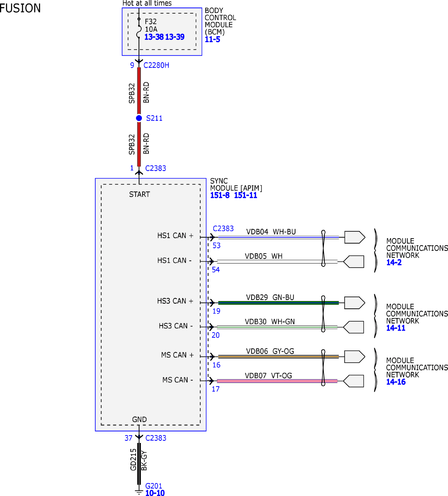Click the HS1 CAN - input arrow connector
This screenshot has height=496, width=448.
click(354, 262)
